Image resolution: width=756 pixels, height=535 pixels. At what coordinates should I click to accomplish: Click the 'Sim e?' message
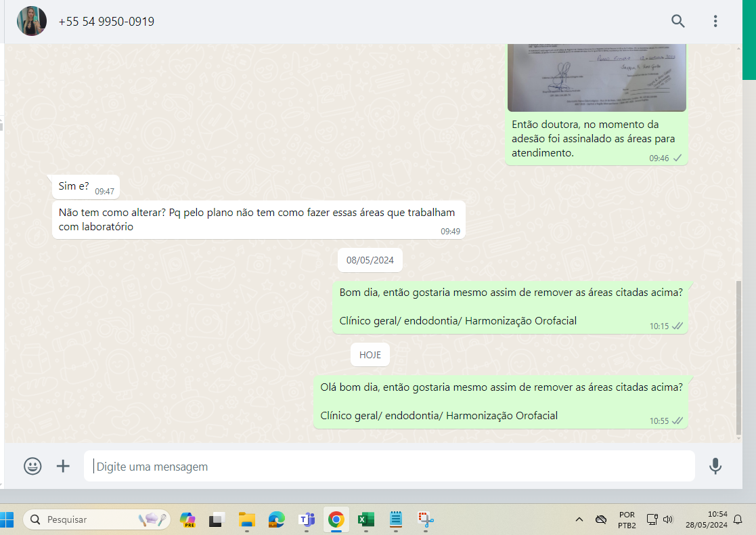point(86,187)
